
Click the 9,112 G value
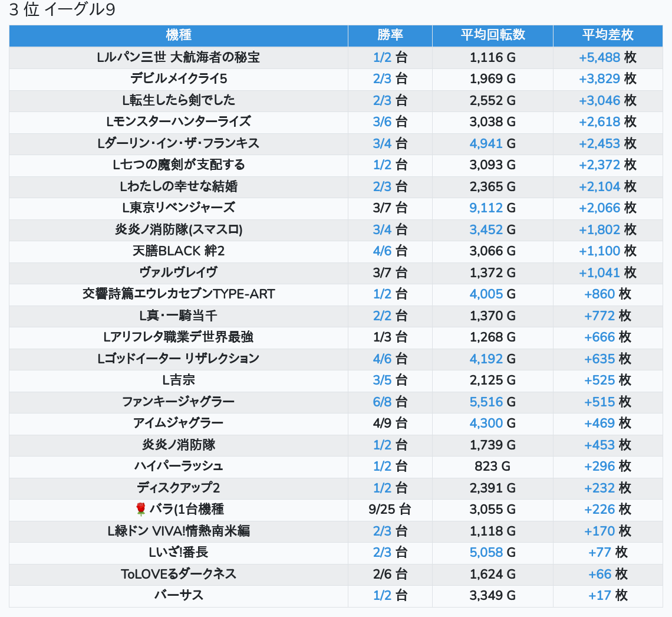pos(493,208)
